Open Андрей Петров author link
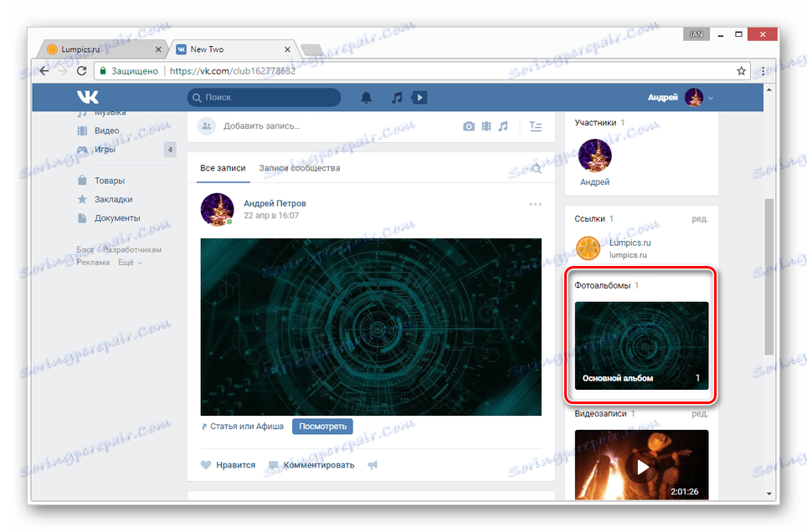The image size is (807, 532). pyautogui.click(x=275, y=203)
